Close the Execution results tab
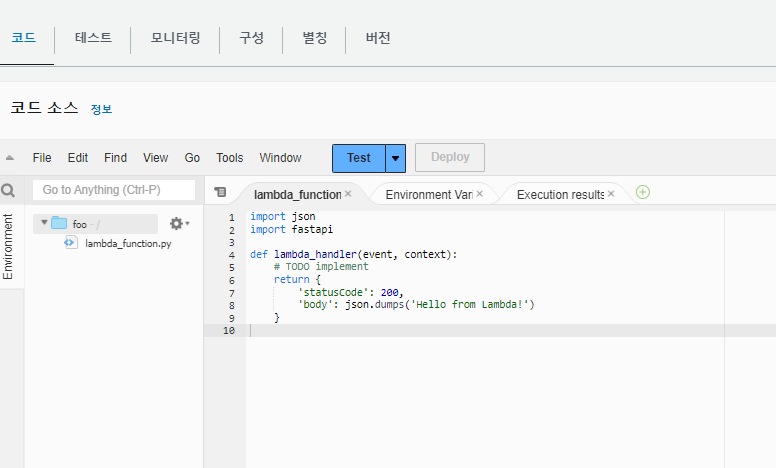This screenshot has height=468, width=776. pyautogui.click(x=611, y=194)
